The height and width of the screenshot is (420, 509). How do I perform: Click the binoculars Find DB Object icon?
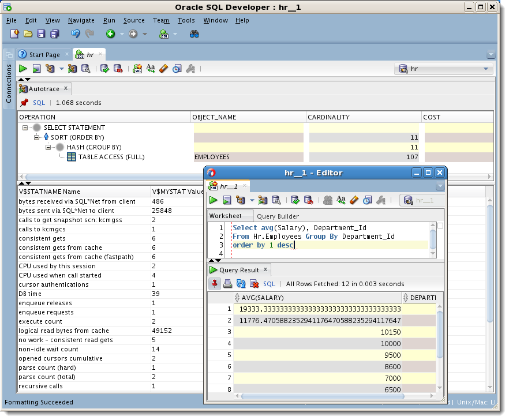[194, 34]
